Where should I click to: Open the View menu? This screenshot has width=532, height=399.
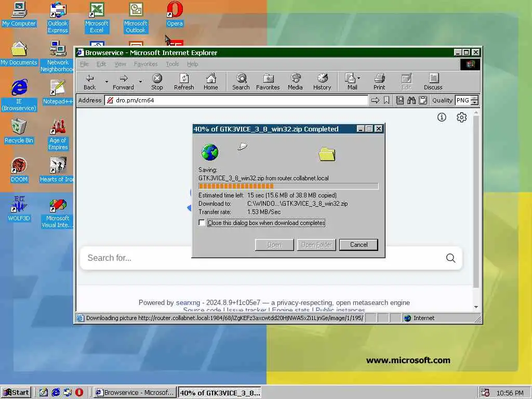[x=120, y=64]
